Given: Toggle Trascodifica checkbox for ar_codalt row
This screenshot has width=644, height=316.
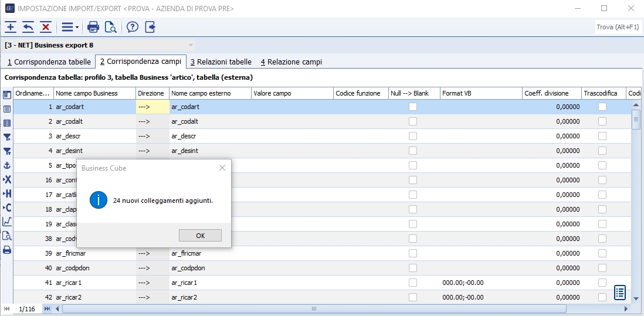Looking at the screenshot, I should [x=602, y=121].
